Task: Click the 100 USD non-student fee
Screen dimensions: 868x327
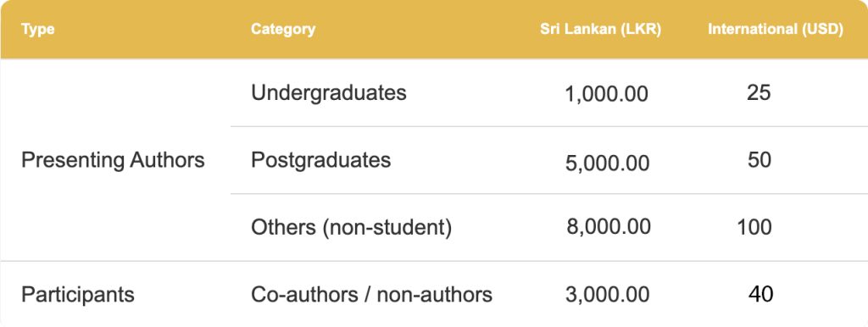Action: pos(754,227)
